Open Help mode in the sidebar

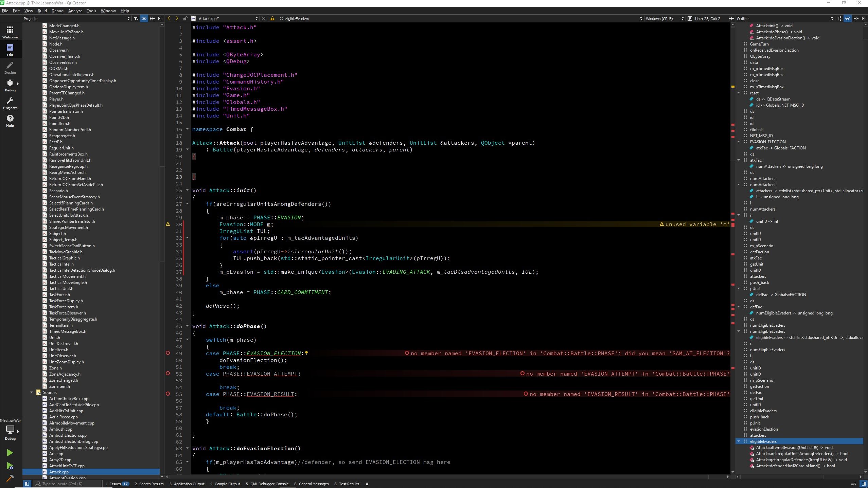10,121
